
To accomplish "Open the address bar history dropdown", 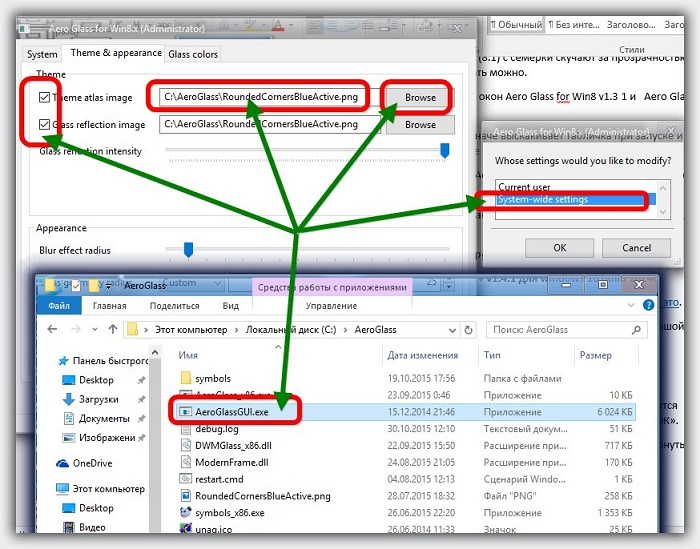I will [x=452, y=330].
